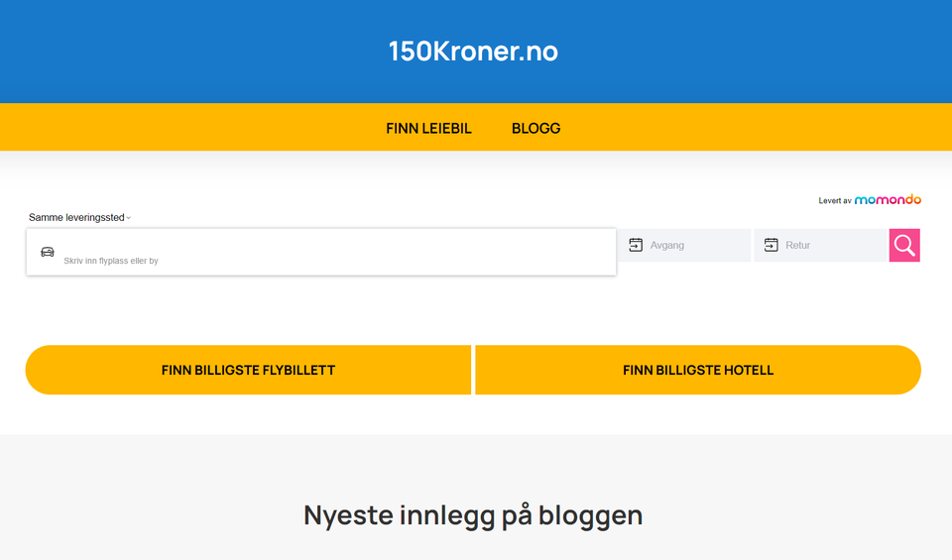Click the calendar icon beside Retur

[x=772, y=245]
